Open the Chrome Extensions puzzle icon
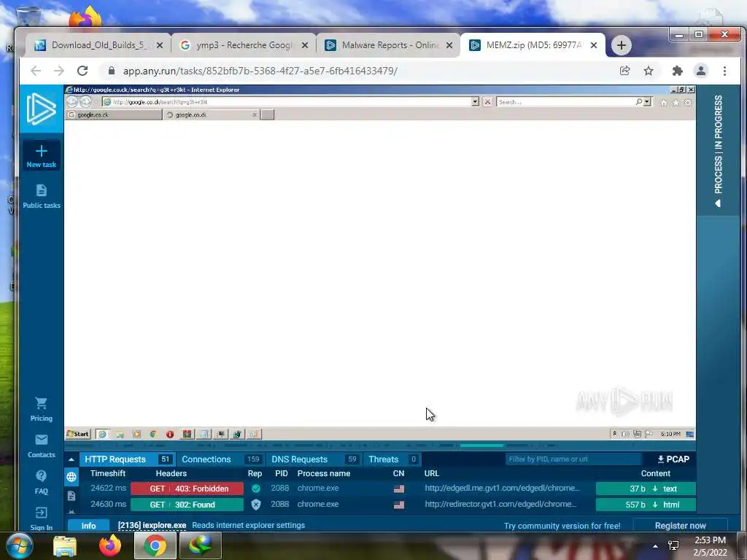 pos(677,71)
